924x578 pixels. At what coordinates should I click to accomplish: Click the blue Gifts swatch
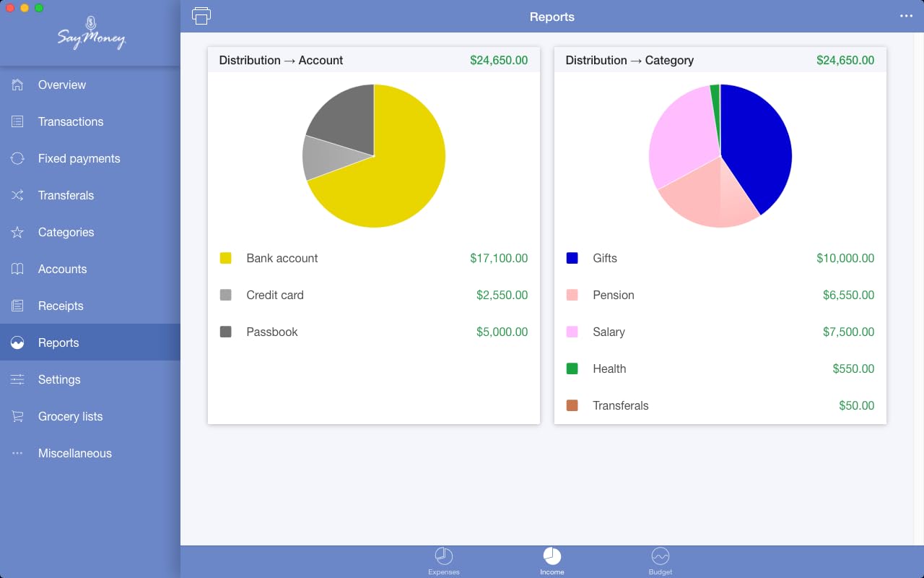coord(572,258)
